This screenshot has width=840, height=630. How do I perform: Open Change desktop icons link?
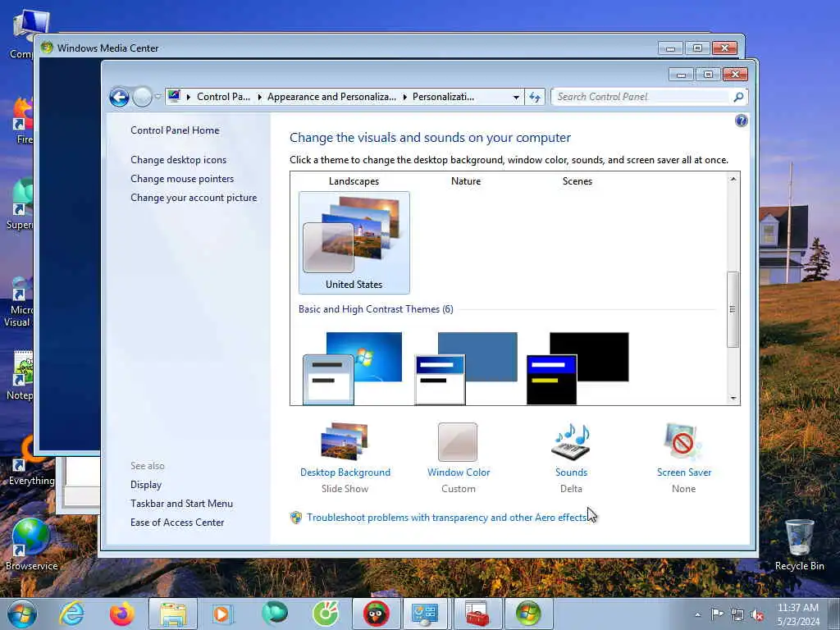[x=178, y=160]
